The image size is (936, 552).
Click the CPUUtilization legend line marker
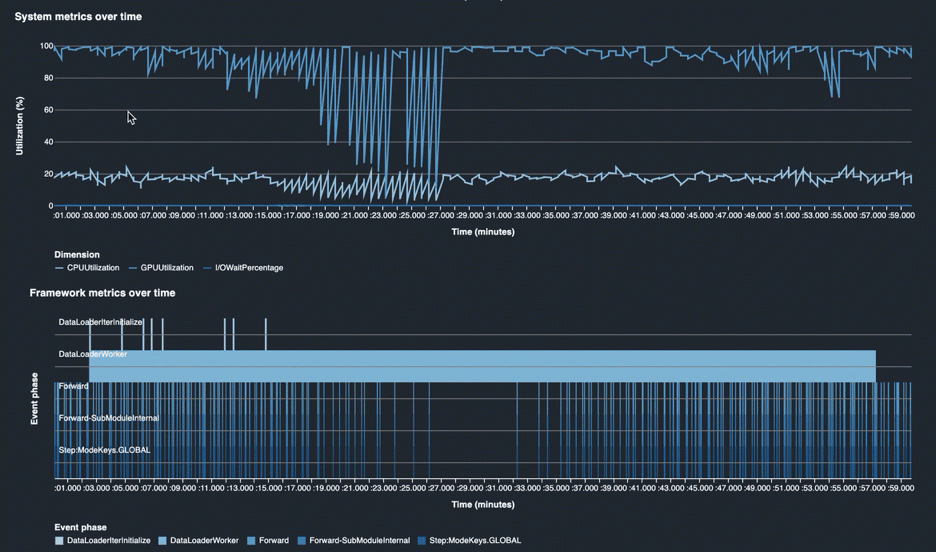point(59,268)
